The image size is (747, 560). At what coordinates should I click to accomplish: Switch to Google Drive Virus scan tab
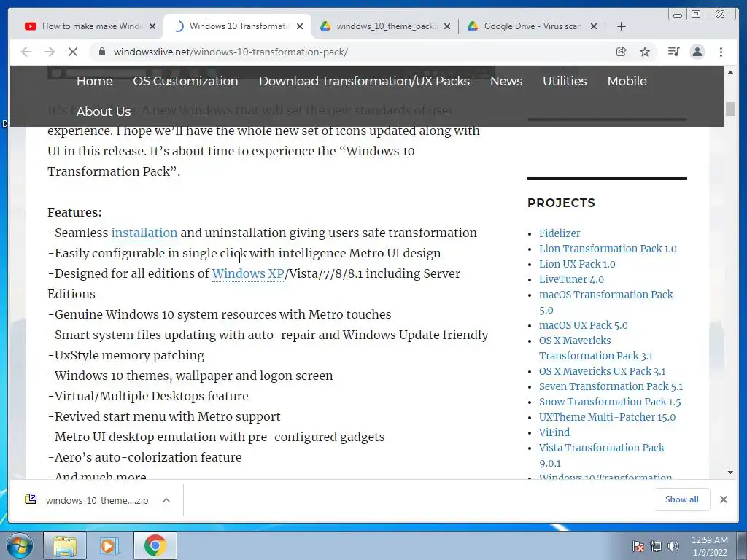pyautogui.click(x=532, y=26)
